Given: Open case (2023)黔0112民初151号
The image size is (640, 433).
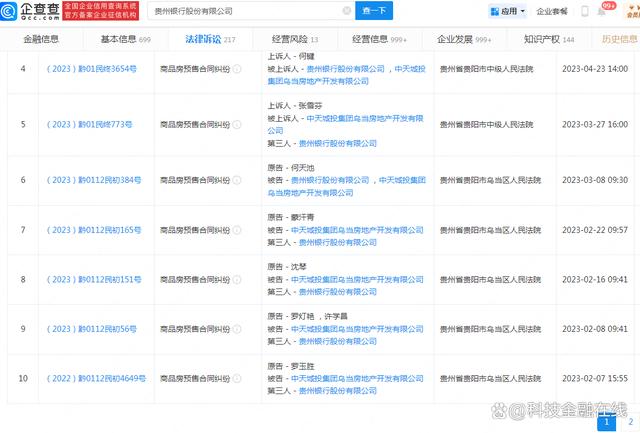Looking at the screenshot, I should [94, 280].
